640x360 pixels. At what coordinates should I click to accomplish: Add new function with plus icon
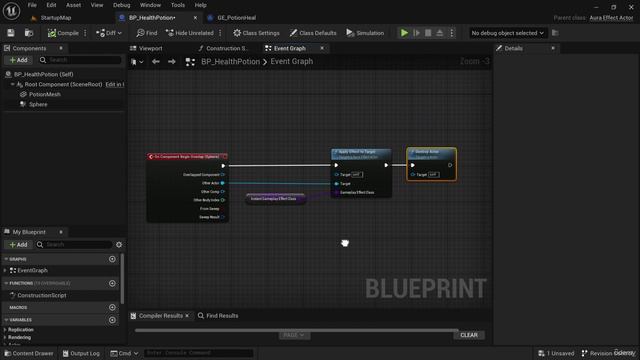(x=112, y=283)
